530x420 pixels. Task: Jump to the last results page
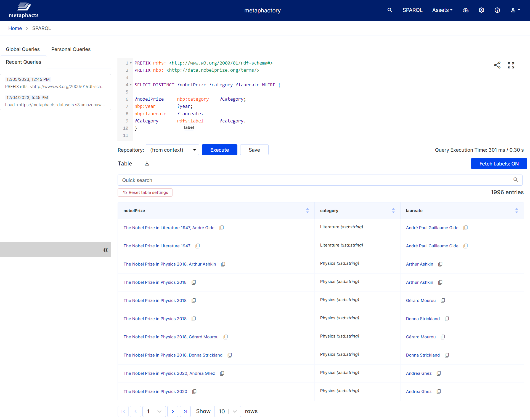185,411
